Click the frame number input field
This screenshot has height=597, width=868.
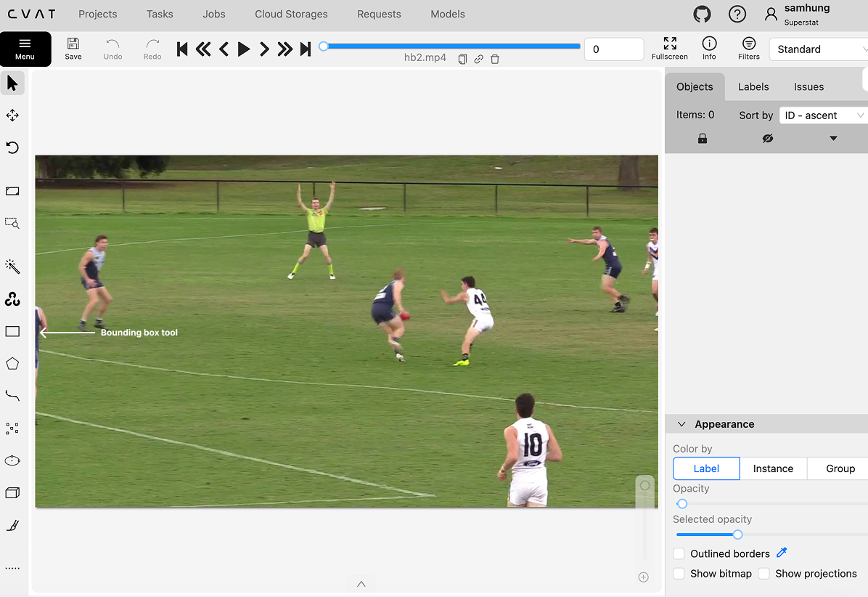(614, 49)
